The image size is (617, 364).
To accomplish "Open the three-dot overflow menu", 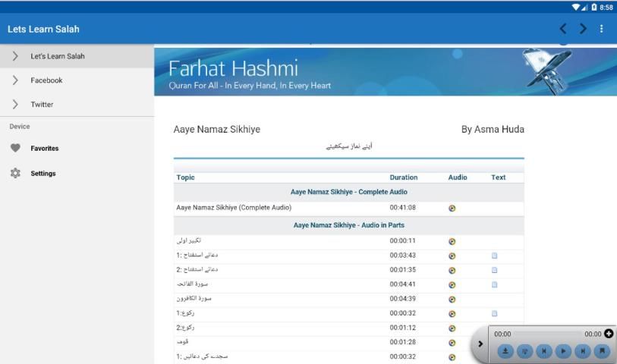I will tap(602, 29).
